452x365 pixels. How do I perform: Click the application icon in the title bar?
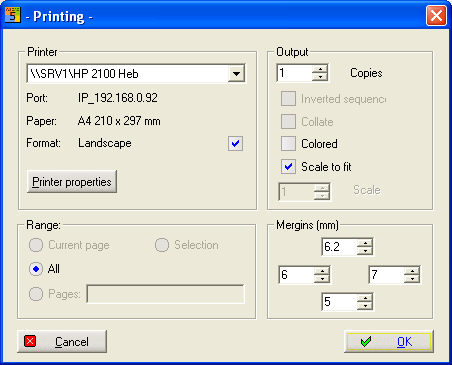[13, 15]
